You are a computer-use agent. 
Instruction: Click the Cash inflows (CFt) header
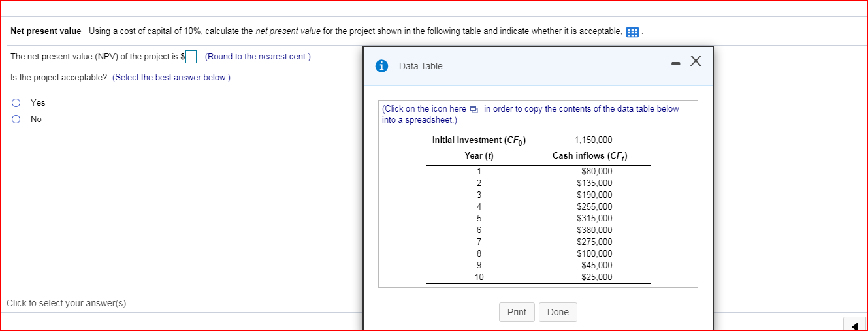(590, 156)
